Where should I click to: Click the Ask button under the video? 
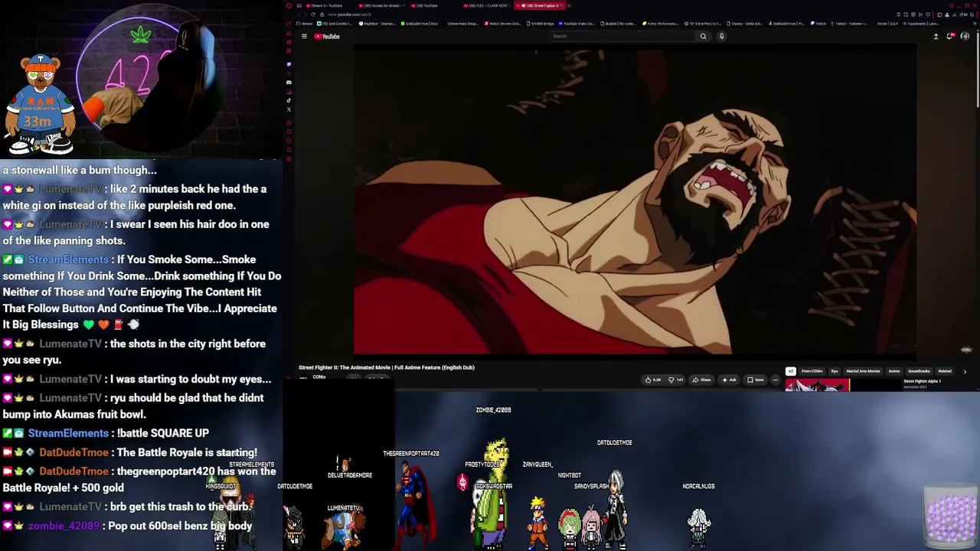tap(729, 380)
